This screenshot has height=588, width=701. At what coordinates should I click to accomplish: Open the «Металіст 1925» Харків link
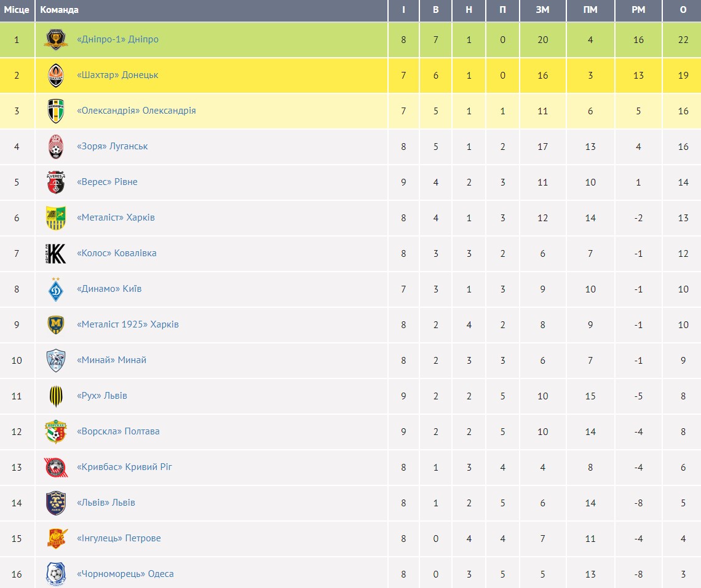point(128,324)
